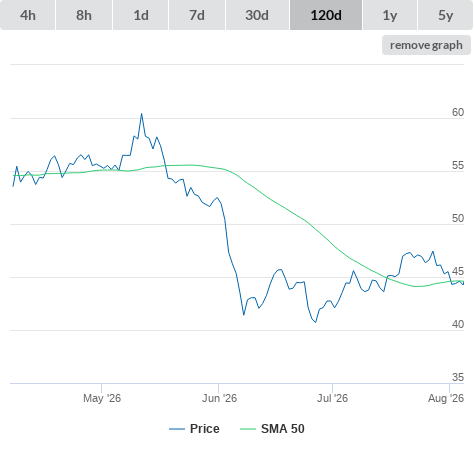The image size is (474, 455).
Task: Switch to the 8h time range
Action: tap(84, 15)
